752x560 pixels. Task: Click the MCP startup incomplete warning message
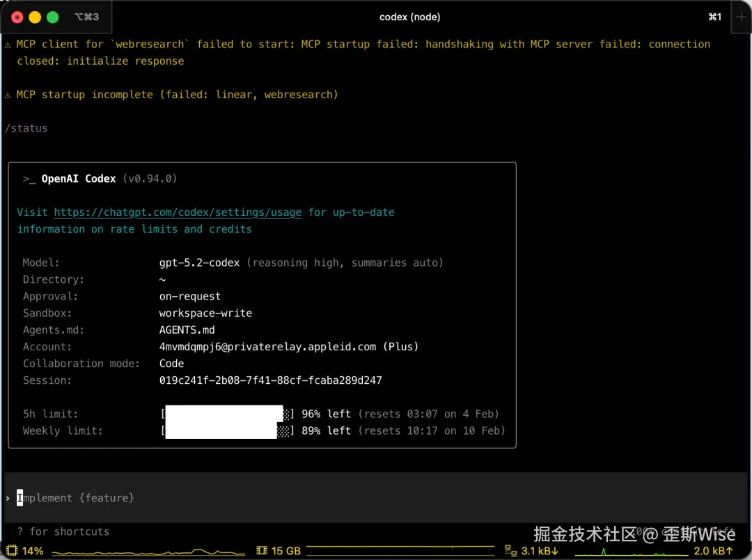pos(177,95)
